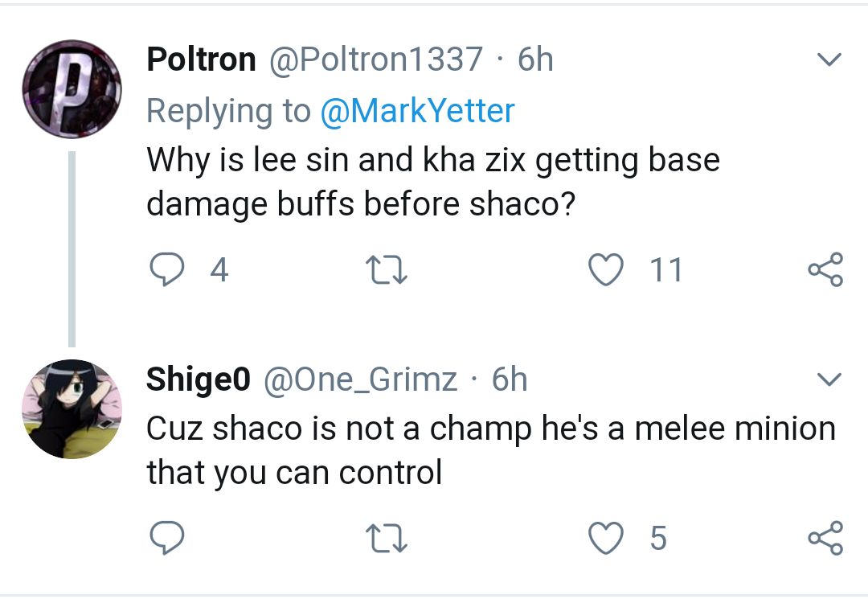Toggle retweet on the shaco buff tweet
The image size is (868, 599).
point(387,270)
